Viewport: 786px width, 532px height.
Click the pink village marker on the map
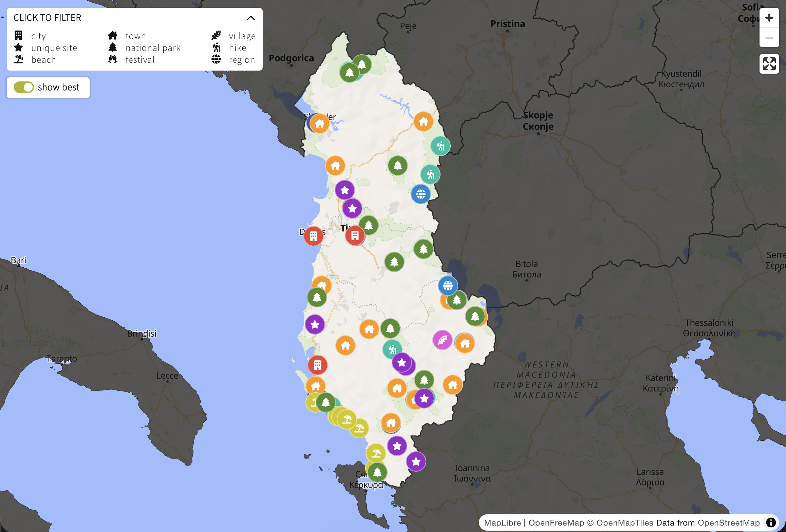tap(442, 340)
